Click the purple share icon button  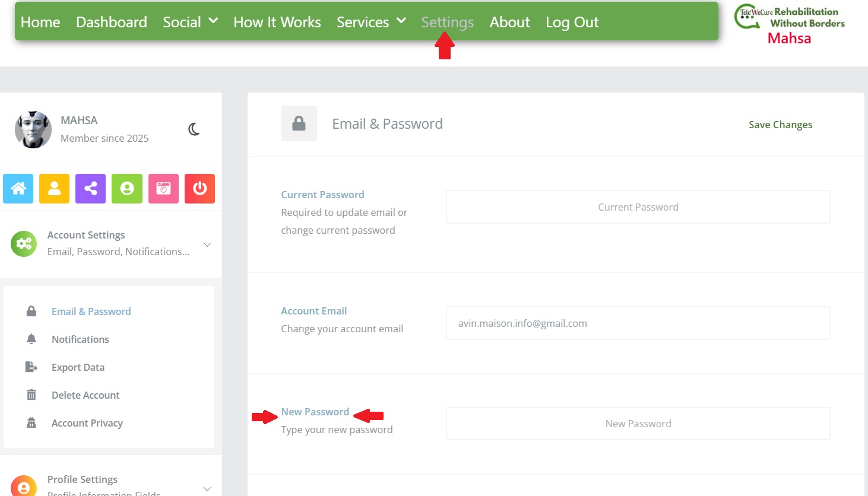[x=91, y=189]
